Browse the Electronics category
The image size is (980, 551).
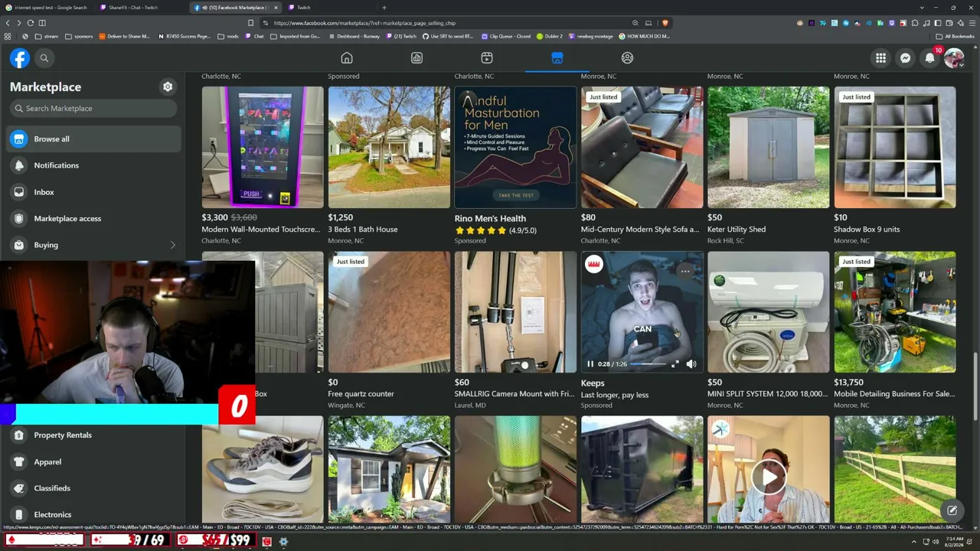point(93,515)
